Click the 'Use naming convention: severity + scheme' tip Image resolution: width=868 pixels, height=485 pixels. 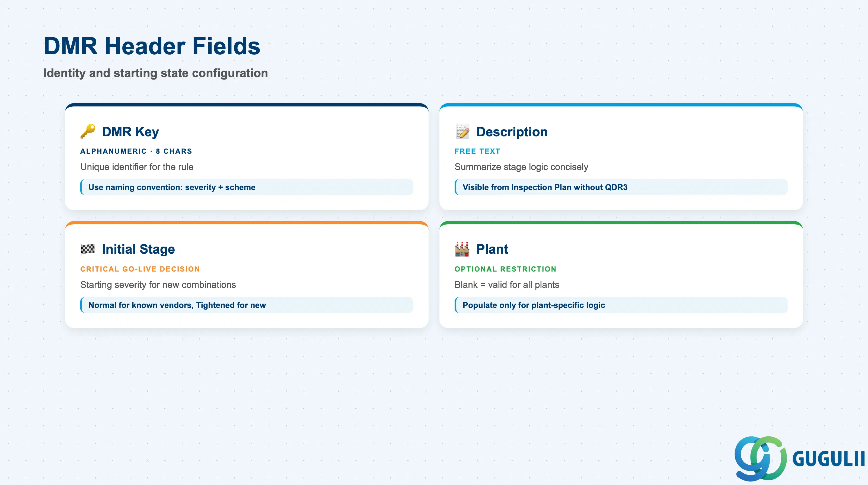(x=247, y=187)
